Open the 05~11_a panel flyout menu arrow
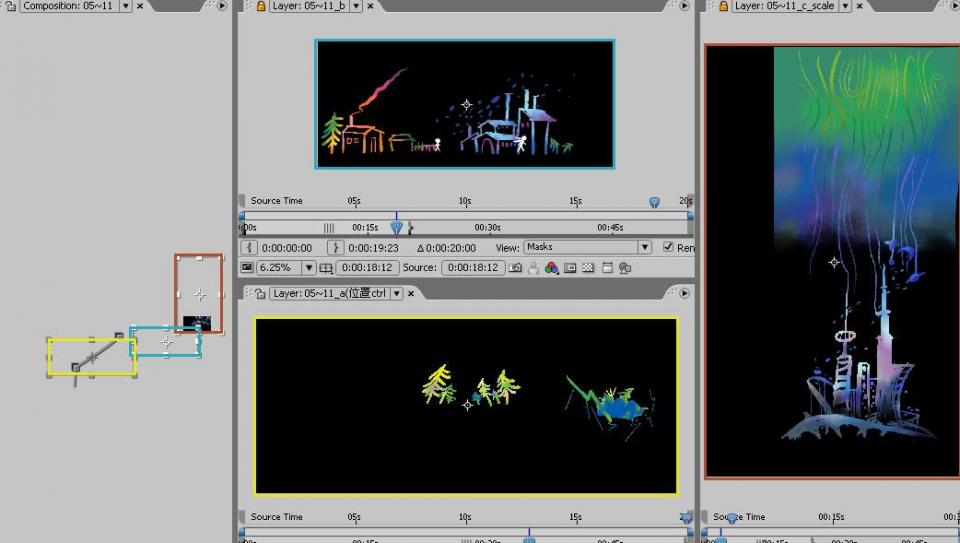Image resolution: width=960 pixels, height=543 pixels. pos(684,293)
